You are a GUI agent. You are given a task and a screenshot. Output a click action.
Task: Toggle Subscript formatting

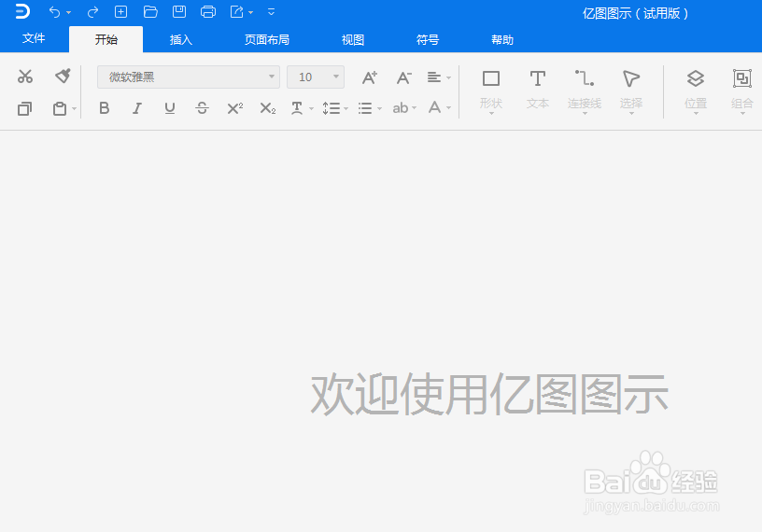click(268, 108)
